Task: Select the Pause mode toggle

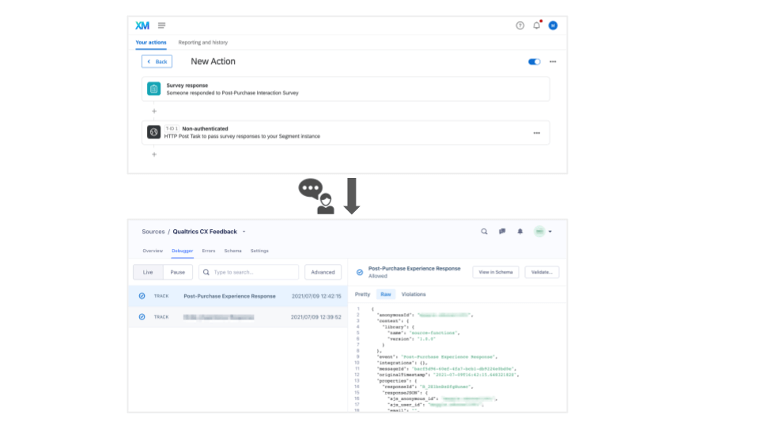Action: [178, 272]
